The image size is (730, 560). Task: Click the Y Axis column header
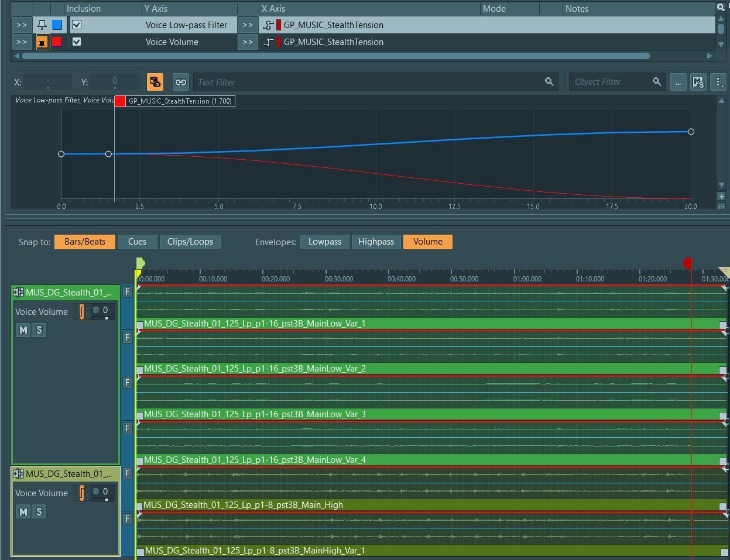190,9
